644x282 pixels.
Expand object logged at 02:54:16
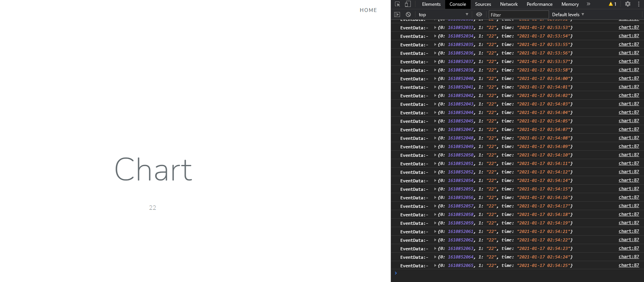click(435, 198)
